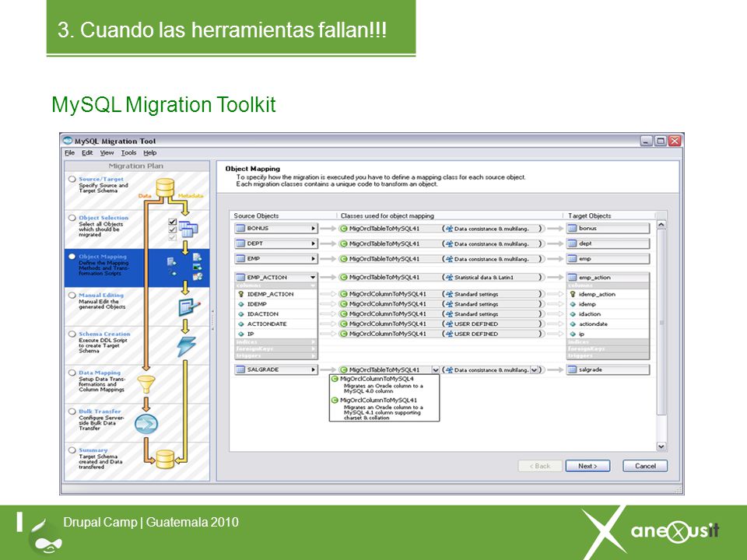This screenshot has width=747, height=560.
Task: Open SALGRADE Data consistance settings dropdown
Action: point(534,370)
